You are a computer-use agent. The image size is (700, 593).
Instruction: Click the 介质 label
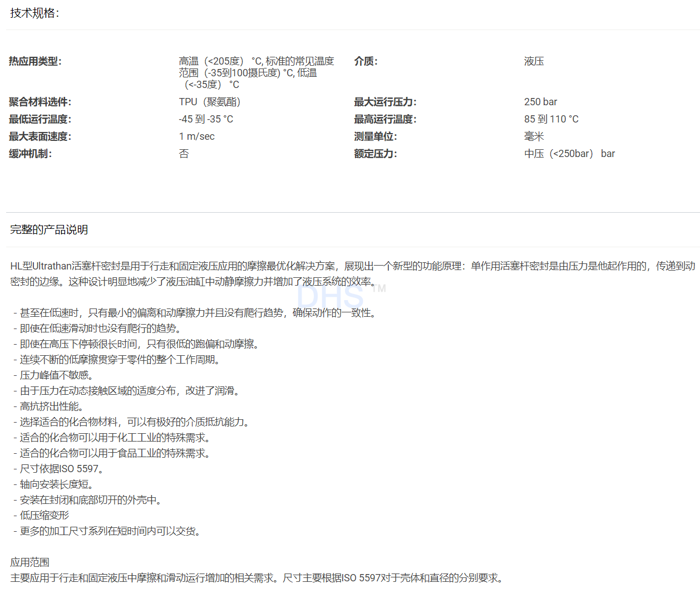[x=366, y=61]
